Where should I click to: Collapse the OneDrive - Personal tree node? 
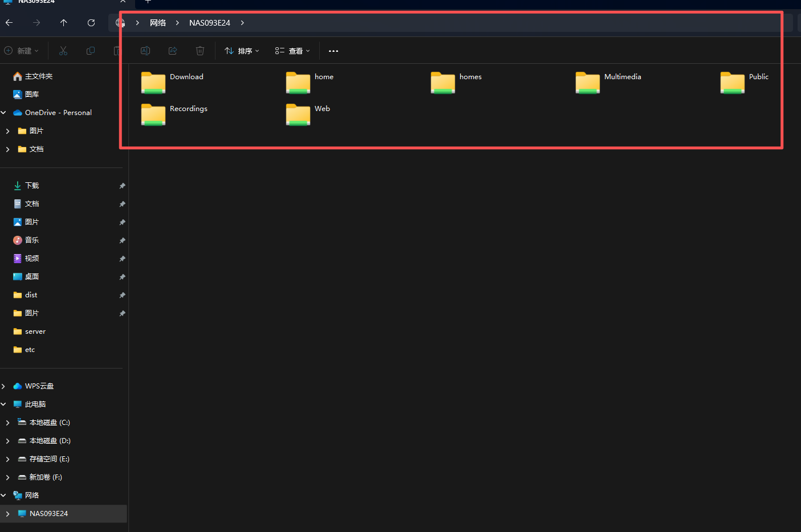(3, 113)
